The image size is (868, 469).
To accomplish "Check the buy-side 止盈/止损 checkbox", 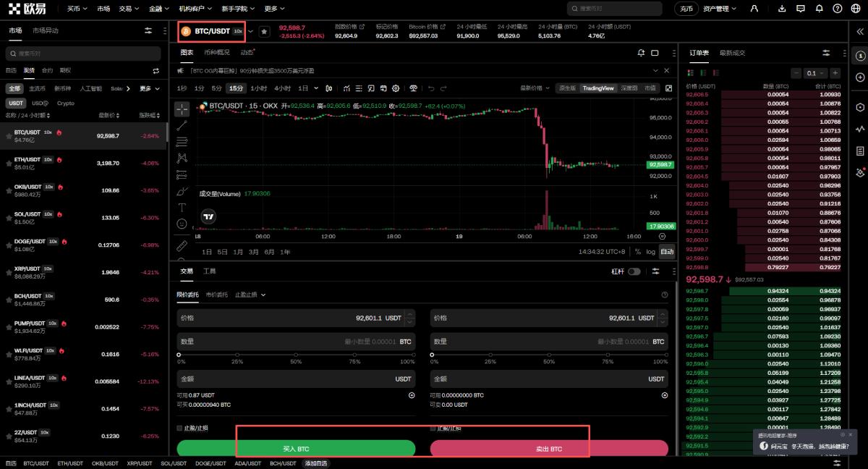I will (x=180, y=428).
